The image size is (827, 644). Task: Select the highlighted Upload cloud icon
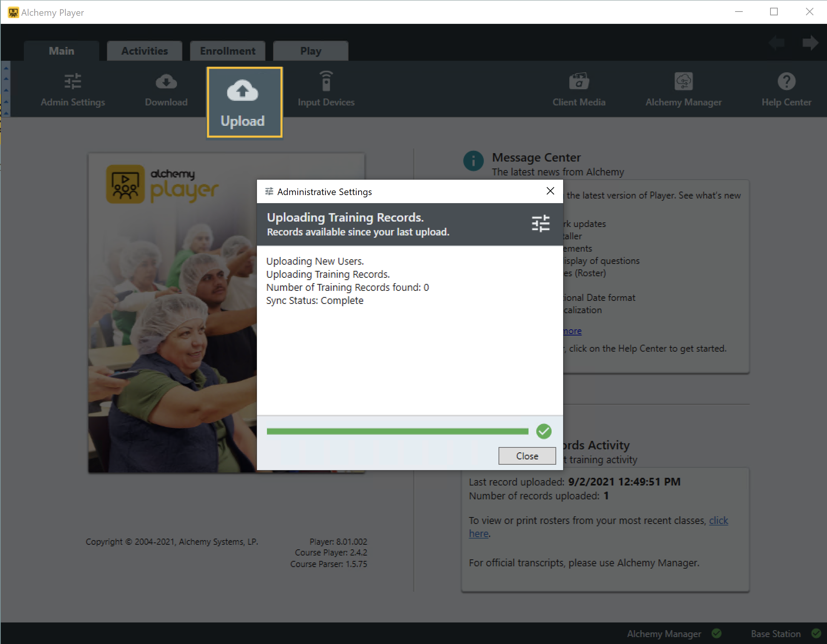click(242, 91)
